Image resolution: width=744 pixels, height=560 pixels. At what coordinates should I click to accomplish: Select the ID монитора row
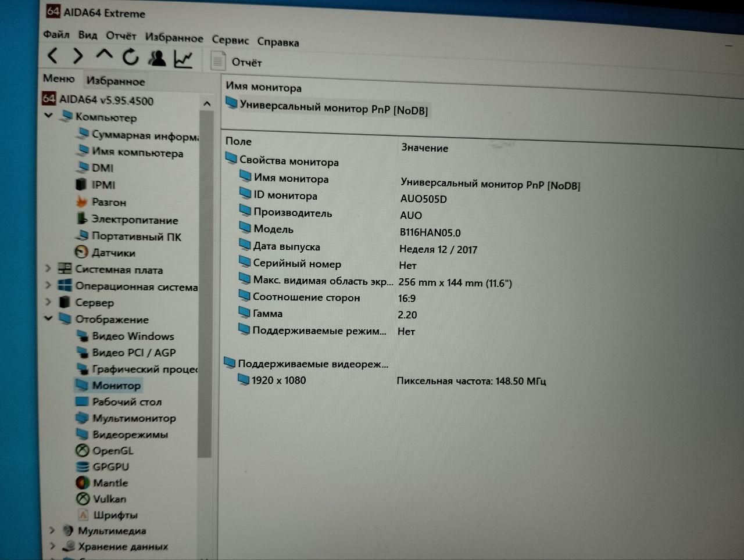[x=343, y=196]
